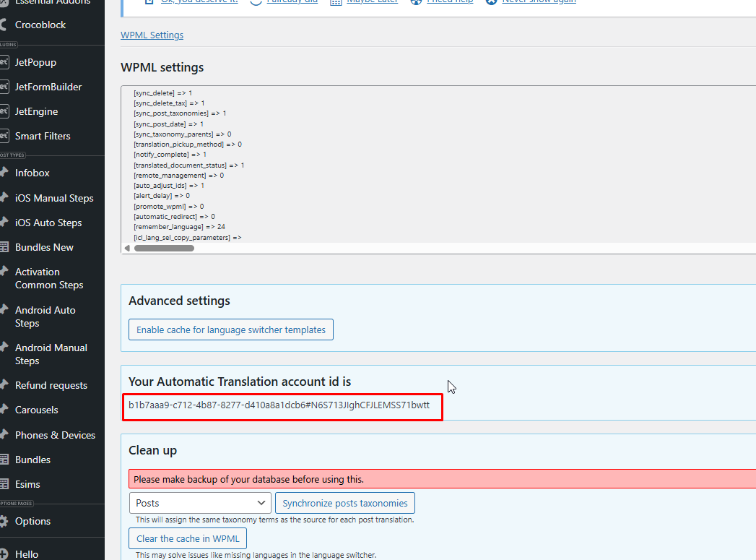The height and width of the screenshot is (560, 756).
Task: Open the Options page in sidebar
Action: pyautogui.click(x=32, y=522)
